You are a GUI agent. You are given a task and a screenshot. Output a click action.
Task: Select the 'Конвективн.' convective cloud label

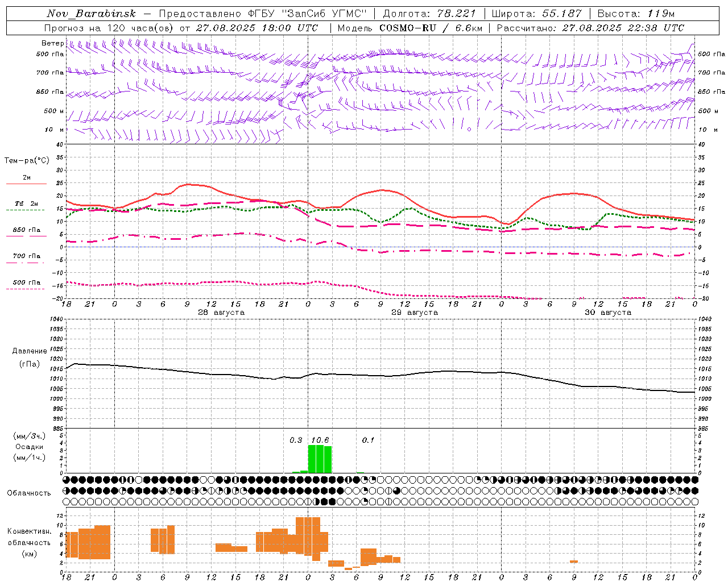pos(30,531)
